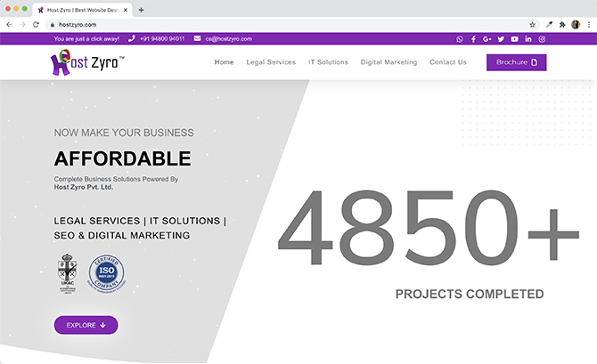Image resolution: width=597 pixels, height=364 pixels.
Task: Go to the Home menu item
Action: tap(224, 62)
